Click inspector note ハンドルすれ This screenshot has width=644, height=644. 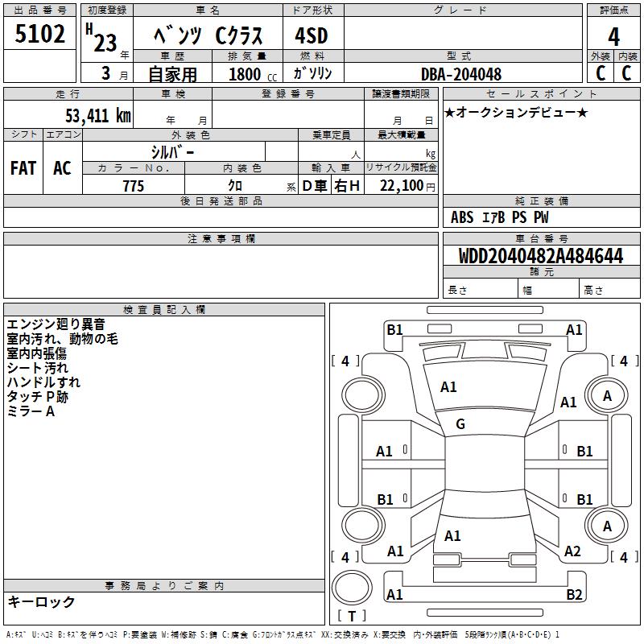coord(43,382)
